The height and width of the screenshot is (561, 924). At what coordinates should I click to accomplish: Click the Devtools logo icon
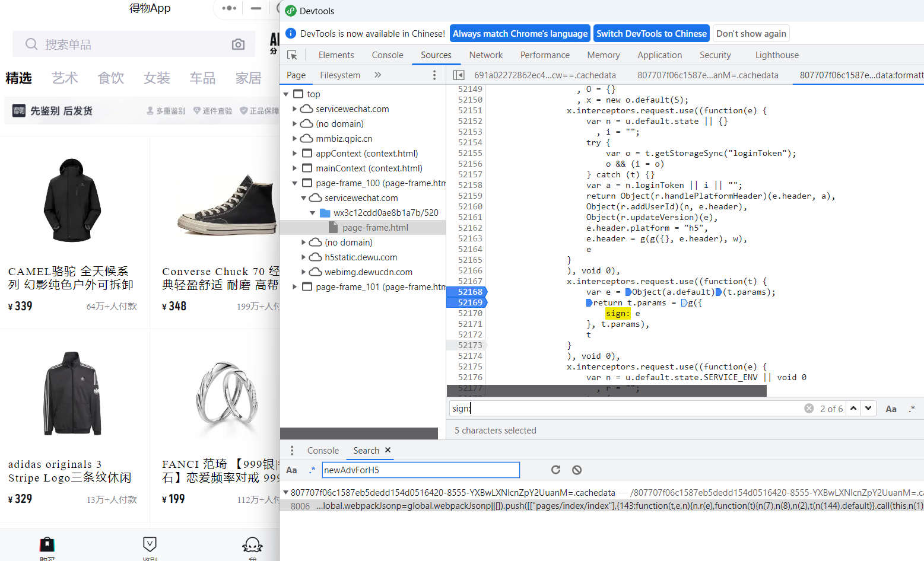tap(291, 11)
